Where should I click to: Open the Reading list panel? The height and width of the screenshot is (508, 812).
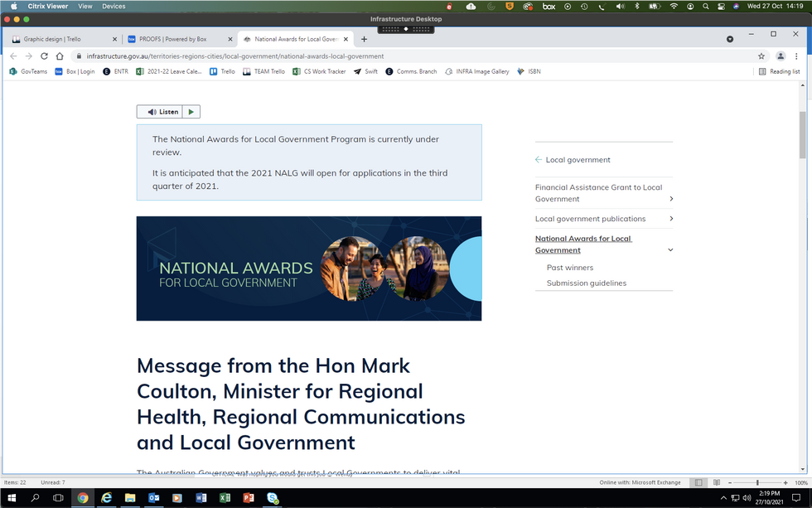779,71
